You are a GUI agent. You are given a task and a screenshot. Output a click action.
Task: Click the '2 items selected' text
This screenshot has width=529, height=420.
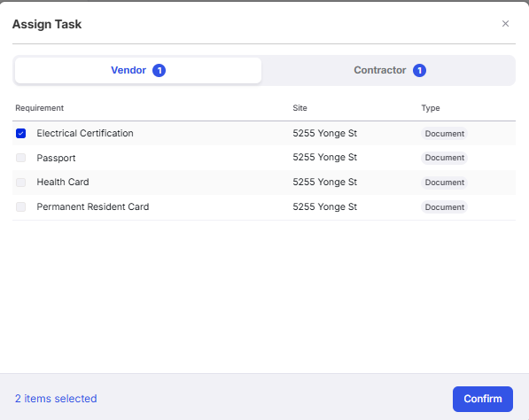tap(56, 399)
